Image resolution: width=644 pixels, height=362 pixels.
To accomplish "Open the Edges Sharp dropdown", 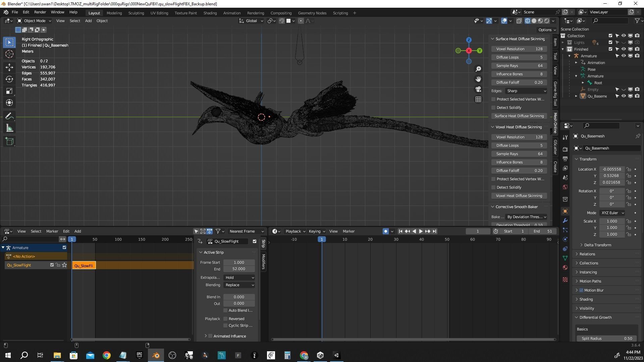I will click(x=526, y=91).
